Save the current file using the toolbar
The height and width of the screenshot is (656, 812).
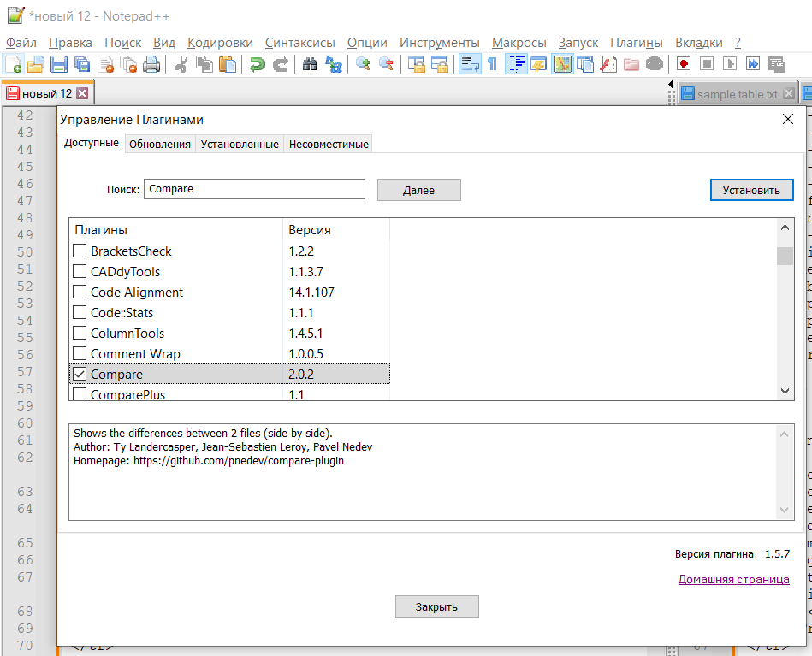click(58, 64)
